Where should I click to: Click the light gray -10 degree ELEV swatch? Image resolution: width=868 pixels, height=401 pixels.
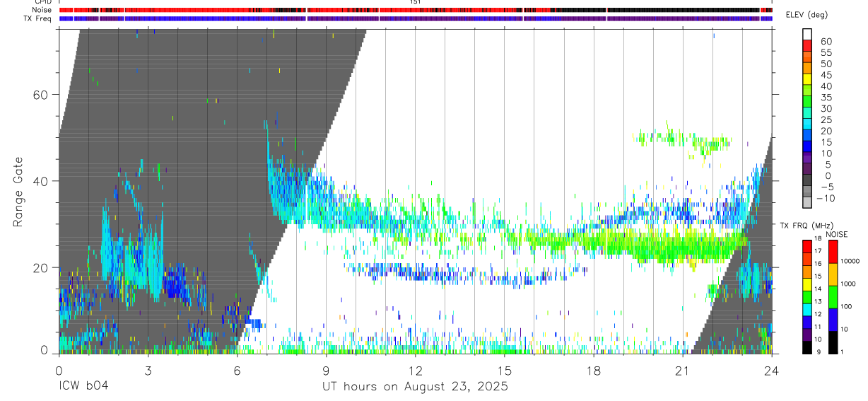pyautogui.click(x=807, y=204)
